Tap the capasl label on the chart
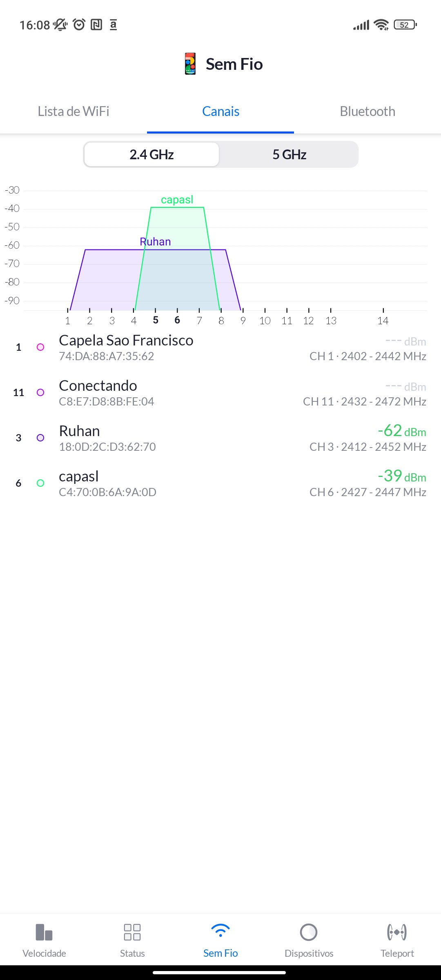 point(177,200)
